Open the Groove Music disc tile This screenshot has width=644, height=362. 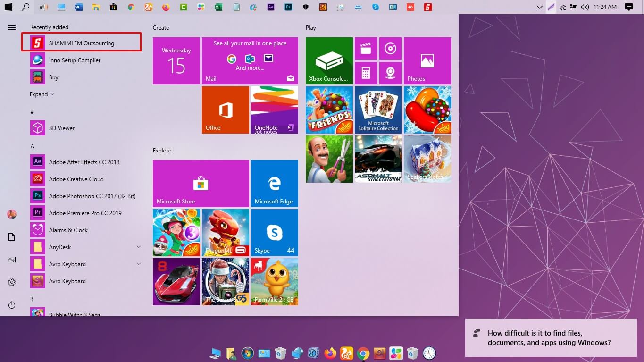[391, 49]
